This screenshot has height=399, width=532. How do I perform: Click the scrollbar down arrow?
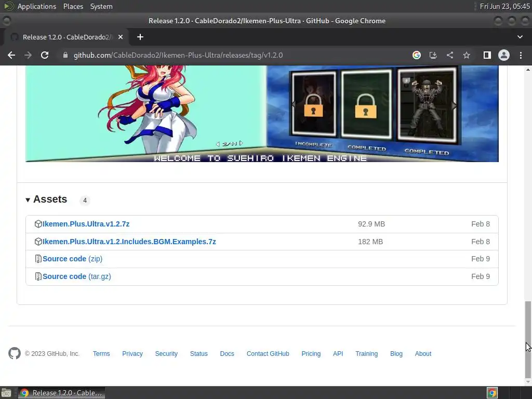click(528, 382)
